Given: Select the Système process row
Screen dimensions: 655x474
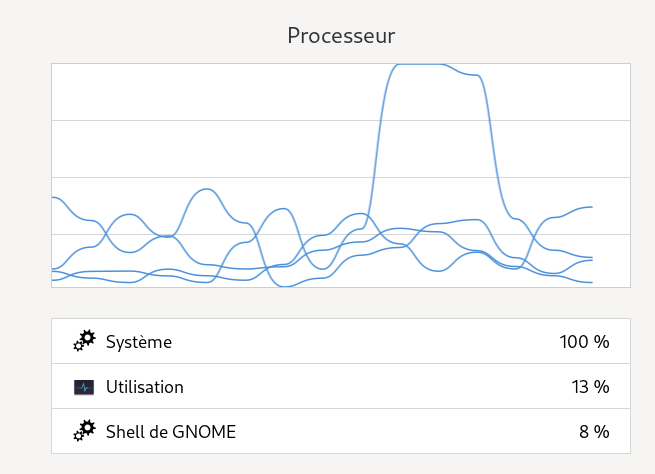Looking at the screenshot, I should tap(341, 341).
